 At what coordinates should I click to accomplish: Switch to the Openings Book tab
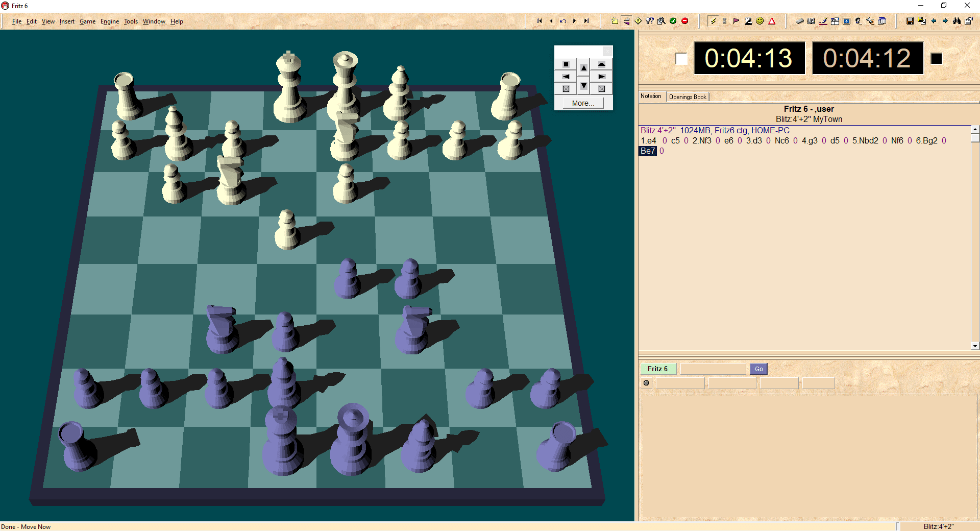688,97
